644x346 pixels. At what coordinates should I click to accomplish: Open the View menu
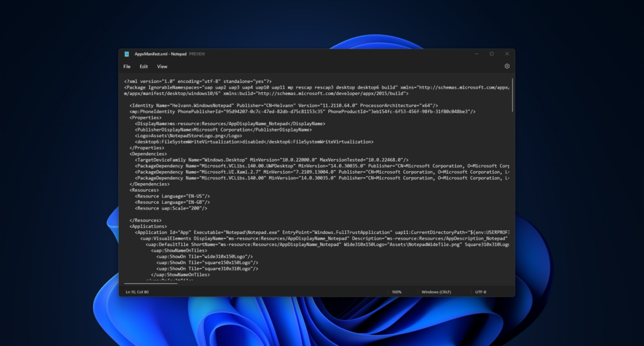coord(162,66)
